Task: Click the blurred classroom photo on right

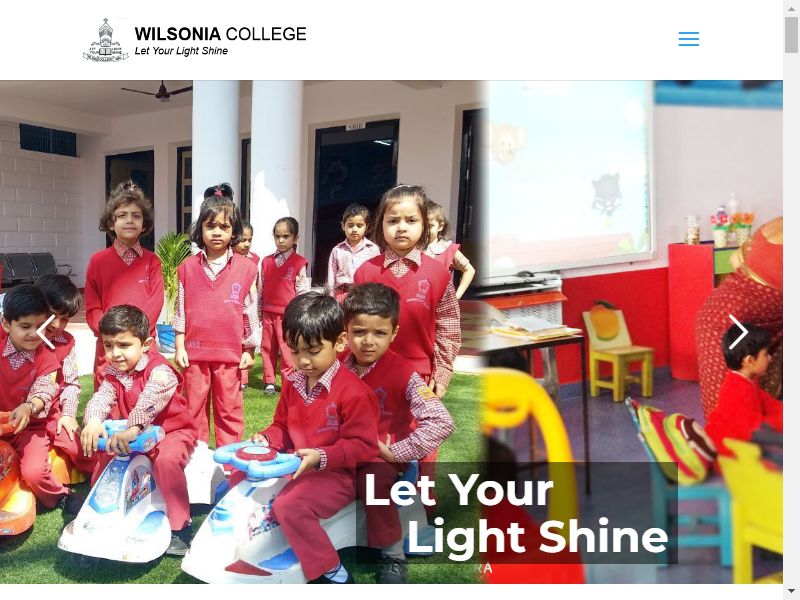Action: (633, 332)
